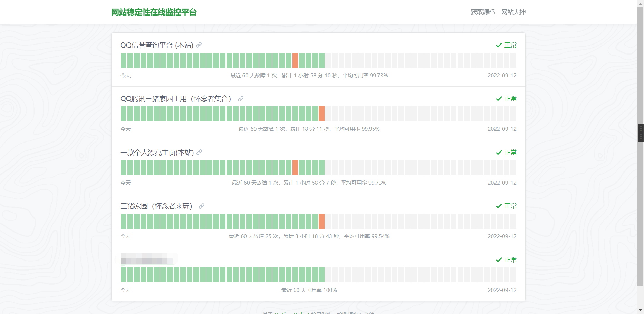The width and height of the screenshot is (644, 314).
Task: Click link icon next to 一款个人漂亮主页(本站)
Action: point(199,153)
